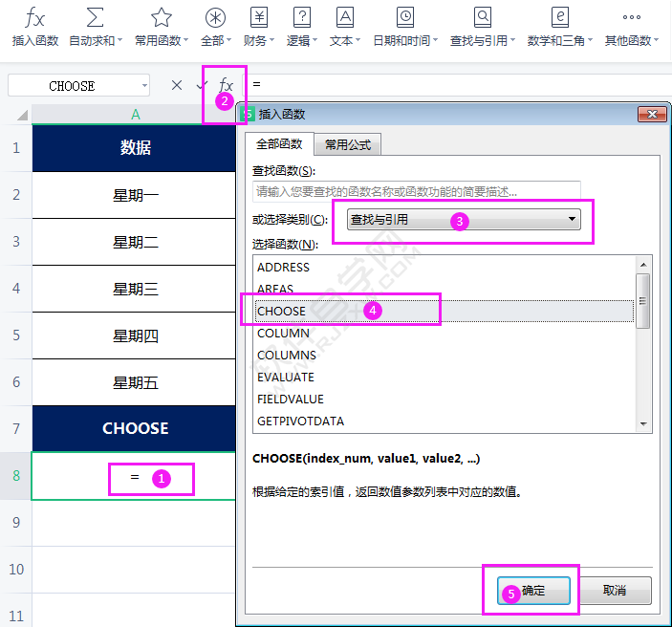This screenshot has width=672, height=627.
Task: Select AREAS in the function list
Action: [444, 289]
